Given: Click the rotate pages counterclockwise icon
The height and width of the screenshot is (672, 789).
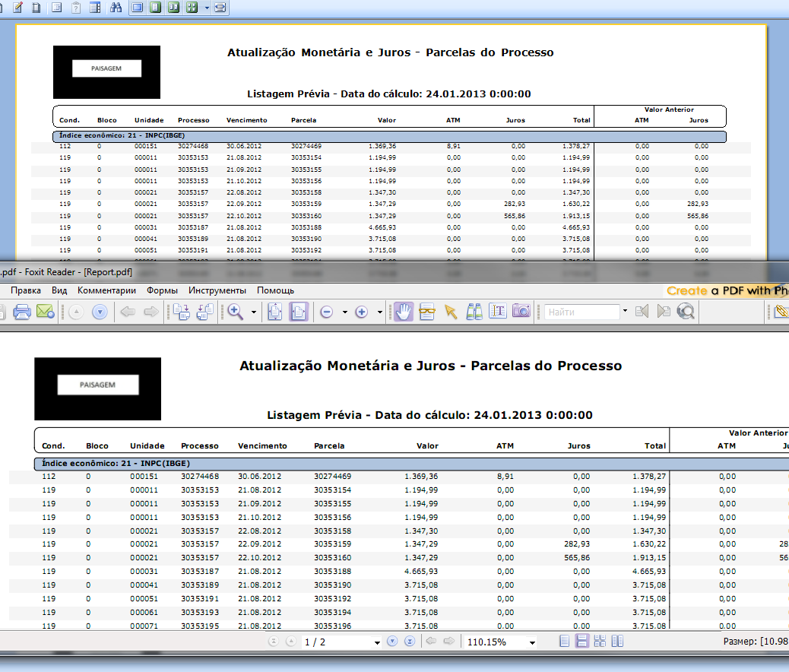Looking at the screenshot, I should point(204,312).
